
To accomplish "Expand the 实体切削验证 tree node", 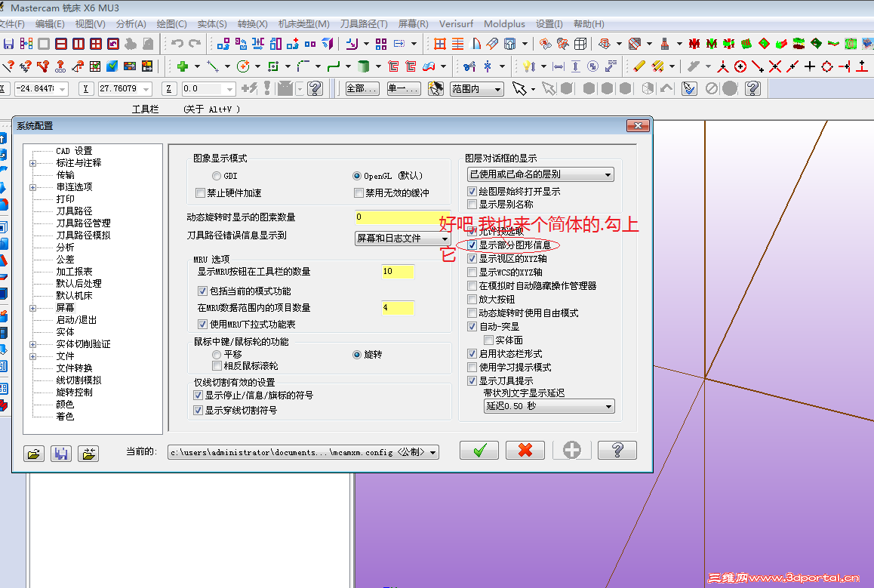I will click(x=33, y=344).
